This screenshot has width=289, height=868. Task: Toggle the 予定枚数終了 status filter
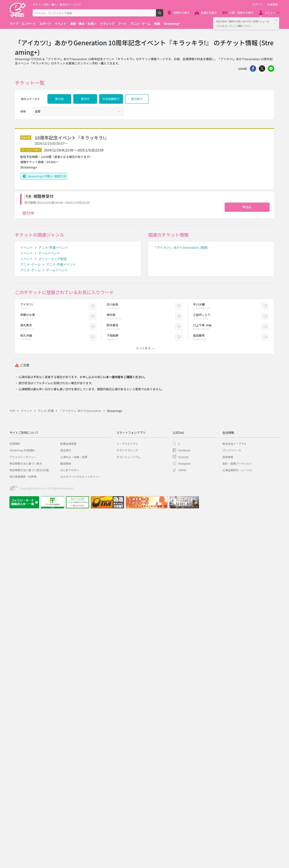(x=111, y=99)
